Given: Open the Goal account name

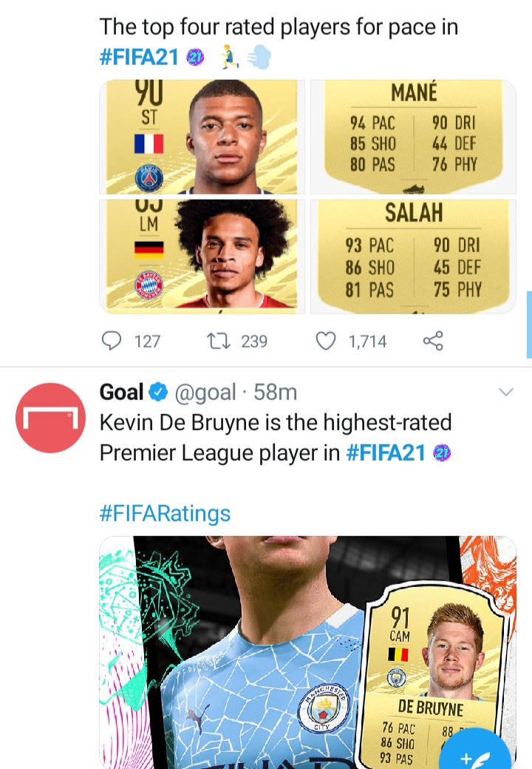Looking at the screenshot, I should 121,392.
